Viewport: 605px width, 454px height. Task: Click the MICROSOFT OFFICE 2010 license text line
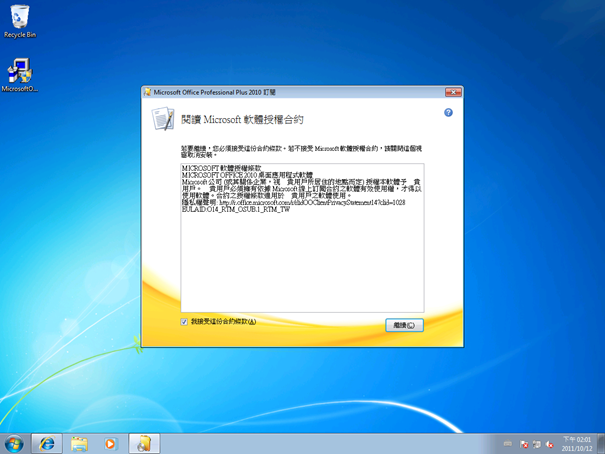(x=247, y=175)
